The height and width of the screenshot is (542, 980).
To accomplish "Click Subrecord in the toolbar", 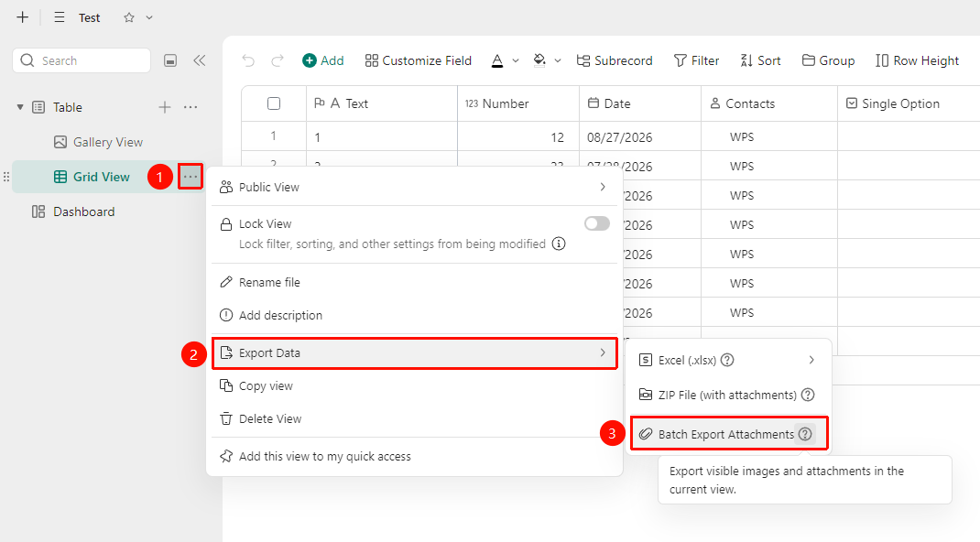I will (x=615, y=60).
